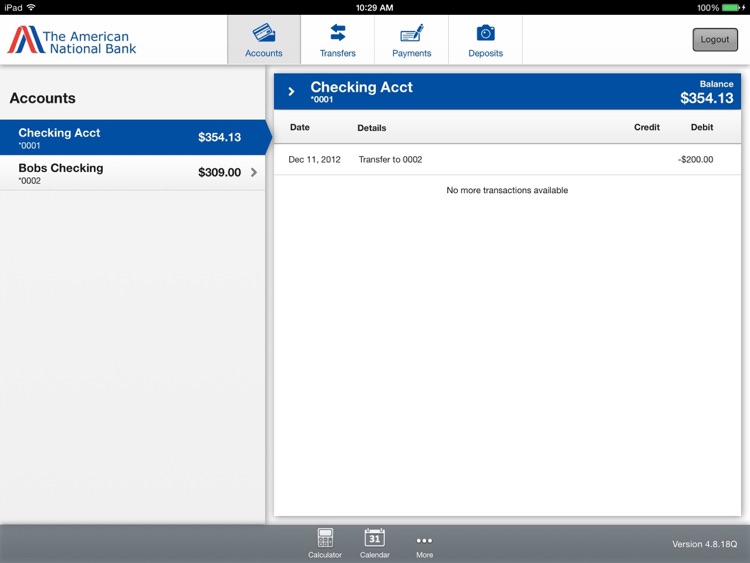The height and width of the screenshot is (563, 750).
Task: Click the Debit column header
Action: tap(702, 127)
